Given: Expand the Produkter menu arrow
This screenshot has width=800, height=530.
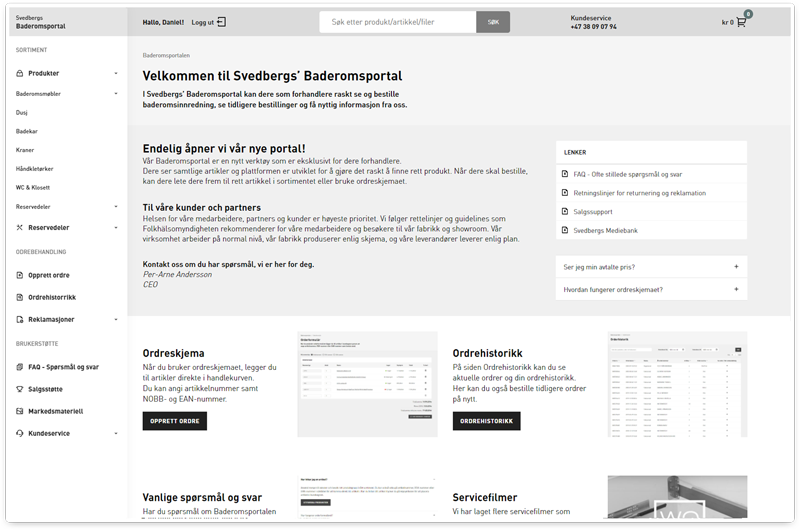Looking at the screenshot, I should click(116, 73).
